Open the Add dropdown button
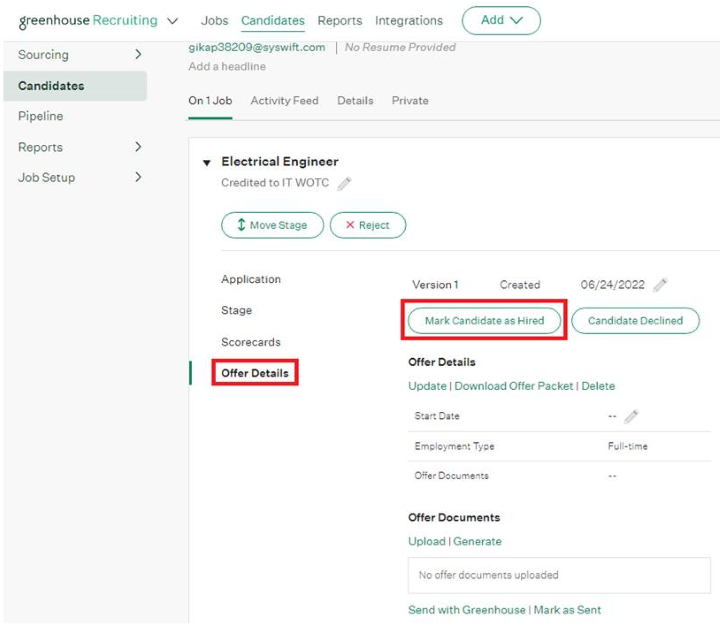 (x=501, y=21)
